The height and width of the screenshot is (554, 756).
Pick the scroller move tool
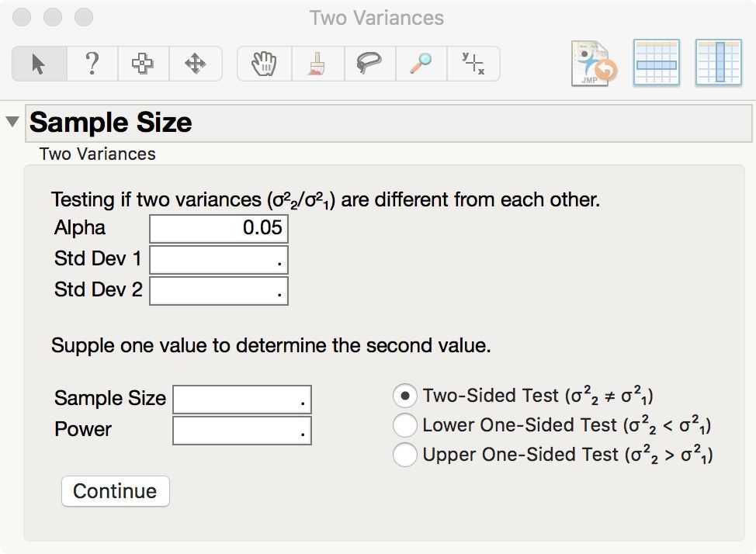pos(195,64)
